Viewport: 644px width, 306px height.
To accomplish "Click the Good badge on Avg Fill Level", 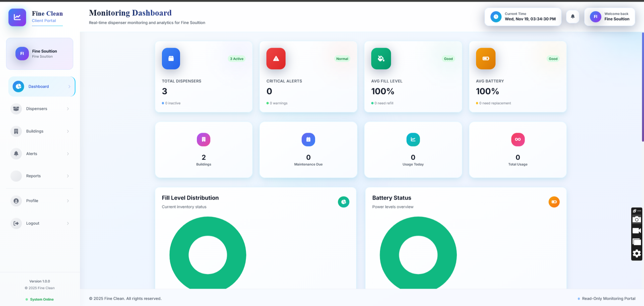I will click(448, 59).
